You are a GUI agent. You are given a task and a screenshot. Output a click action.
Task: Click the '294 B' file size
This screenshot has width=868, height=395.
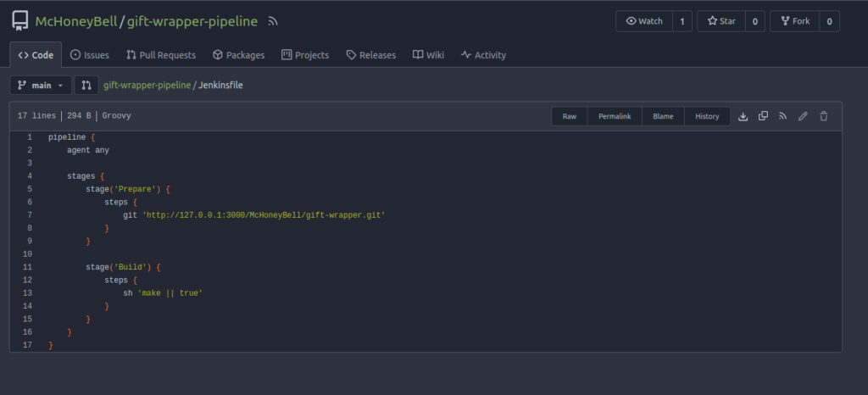79,116
